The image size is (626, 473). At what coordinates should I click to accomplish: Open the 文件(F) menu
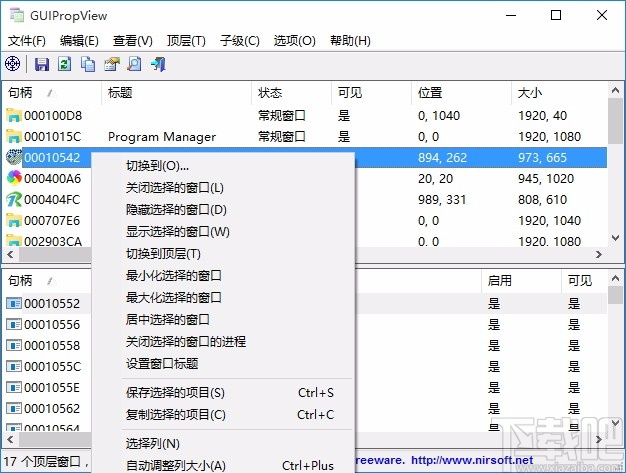click(27, 40)
